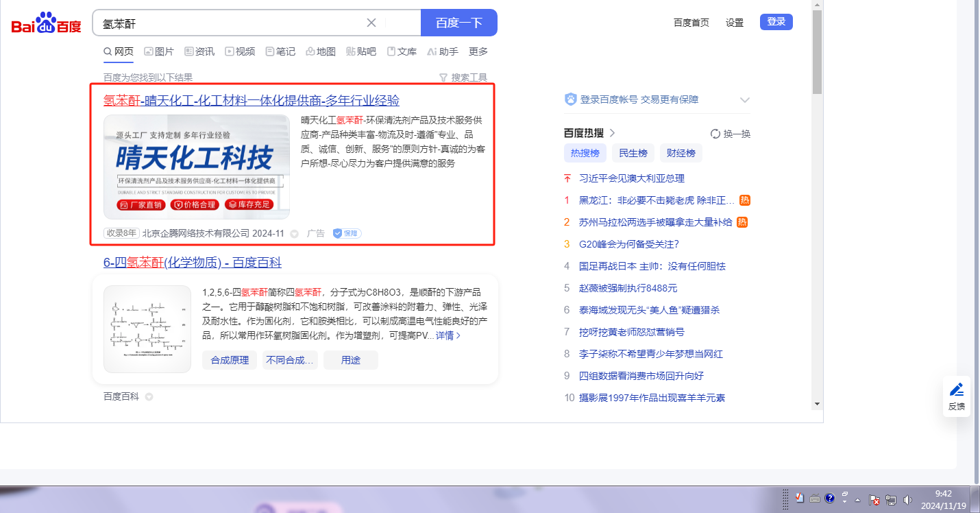This screenshot has width=980, height=513.
Task: Open hot search 国足再战日本
Action: tap(652, 266)
